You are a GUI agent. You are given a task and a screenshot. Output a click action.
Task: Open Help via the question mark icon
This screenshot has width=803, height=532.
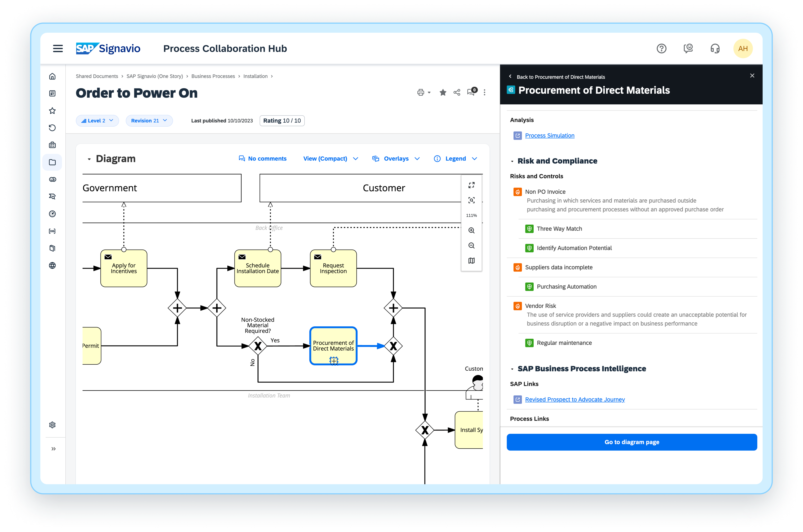click(662, 49)
